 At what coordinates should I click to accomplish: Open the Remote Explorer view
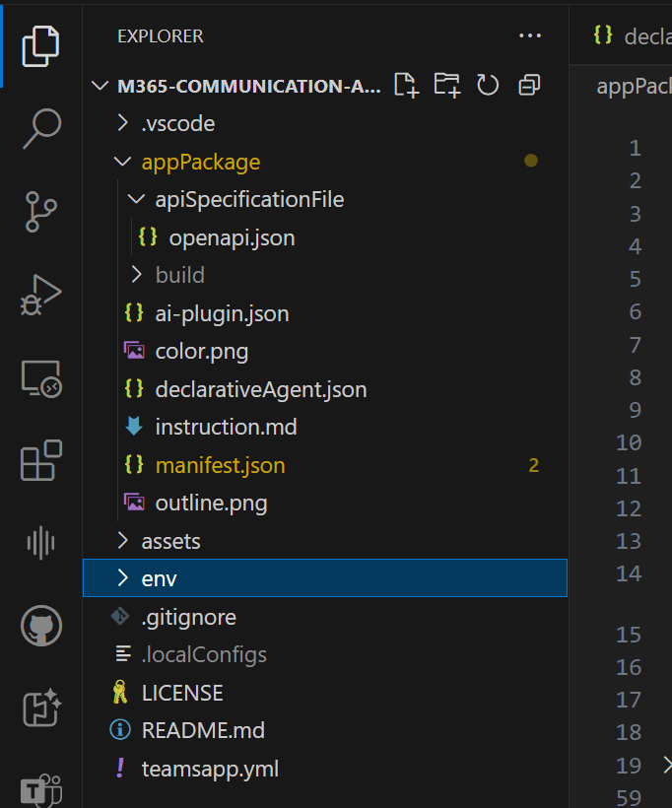click(x=40, y=379)
